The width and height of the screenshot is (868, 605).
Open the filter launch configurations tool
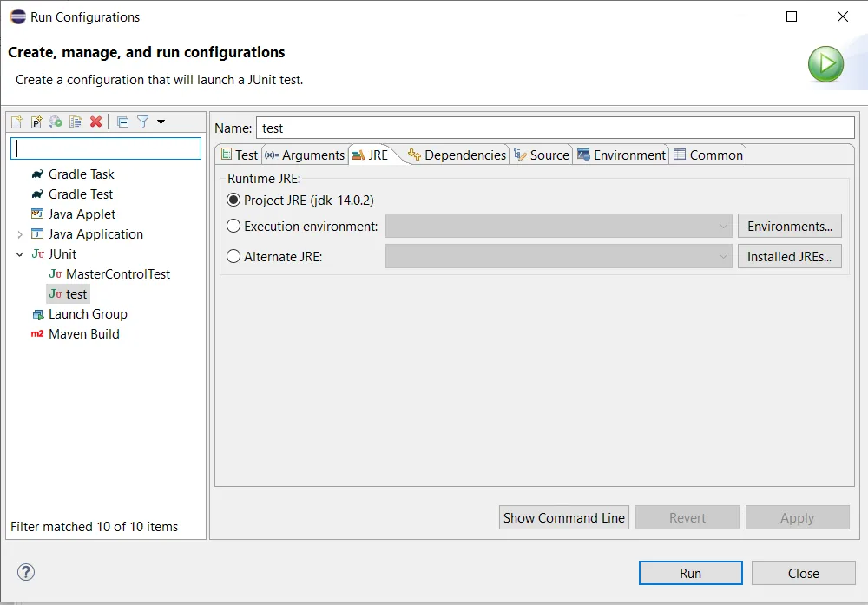point(141,122)
